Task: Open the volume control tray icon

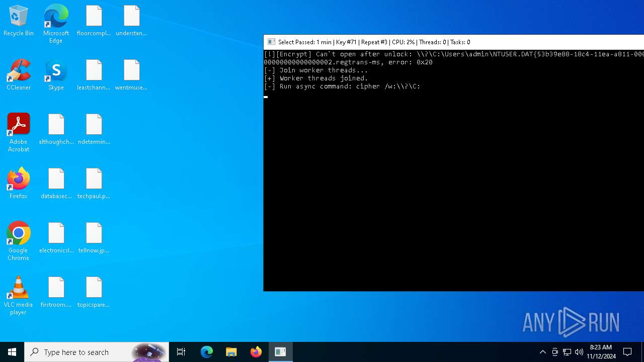Action: point(579,352)
